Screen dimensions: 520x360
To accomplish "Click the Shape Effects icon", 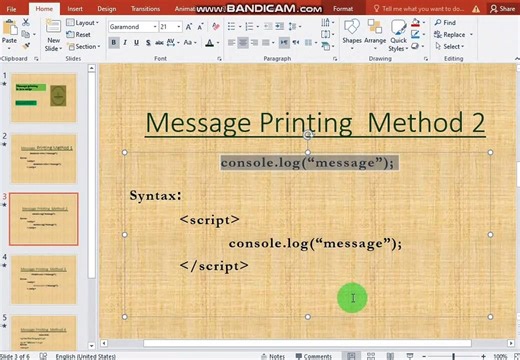I will [415, 46].
